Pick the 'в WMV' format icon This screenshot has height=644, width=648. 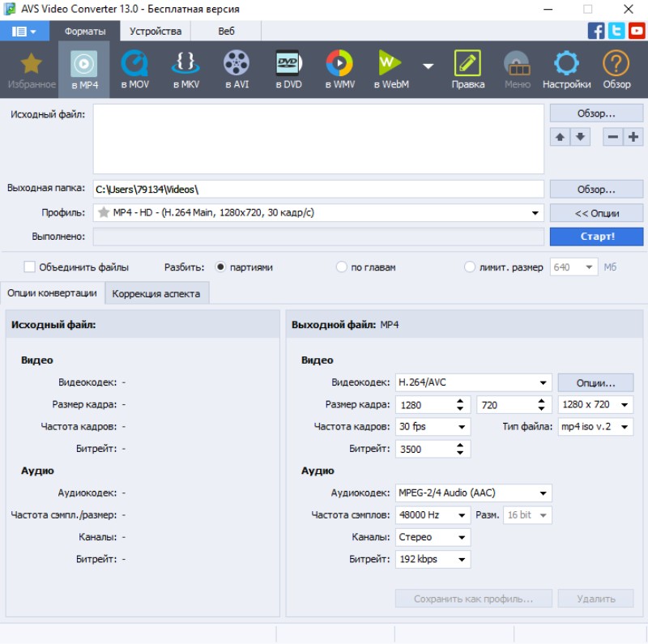coord(339,63)
